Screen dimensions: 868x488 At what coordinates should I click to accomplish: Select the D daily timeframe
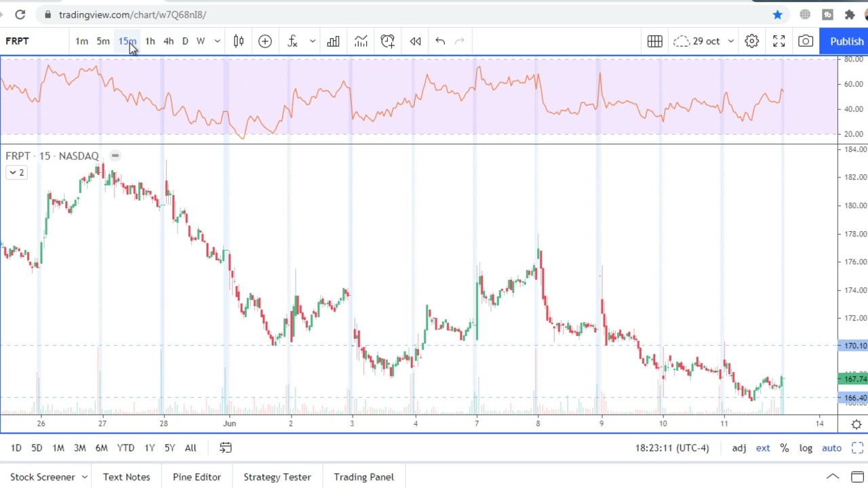point(185,41)
